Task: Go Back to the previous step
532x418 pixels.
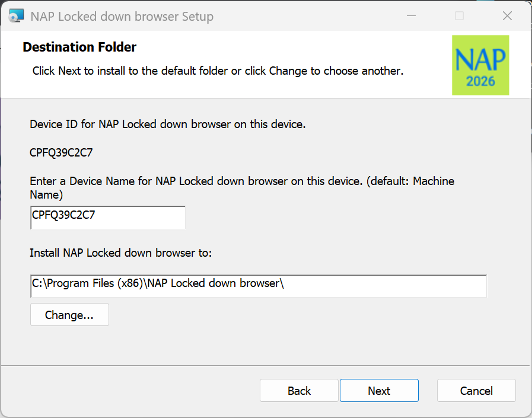Action: (x=299, y=391)
